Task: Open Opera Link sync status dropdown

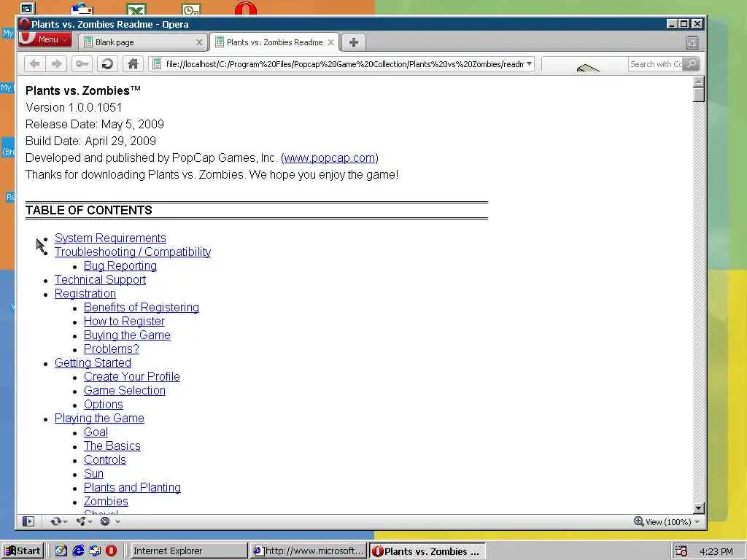Action: (59, 521)
